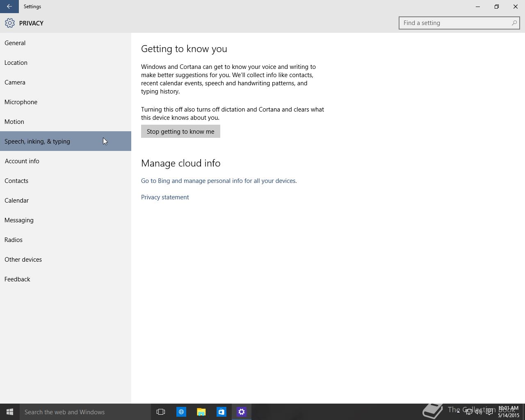Open the Location privacy settings
Screen dimensions: 525x420
pyautogui.click(x=66, y=62)
